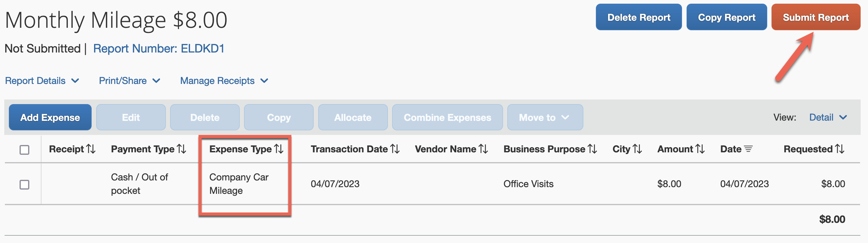Check the select-all expenses checkbox
This screenshot has width=868, height=243.
click(24, 150)
